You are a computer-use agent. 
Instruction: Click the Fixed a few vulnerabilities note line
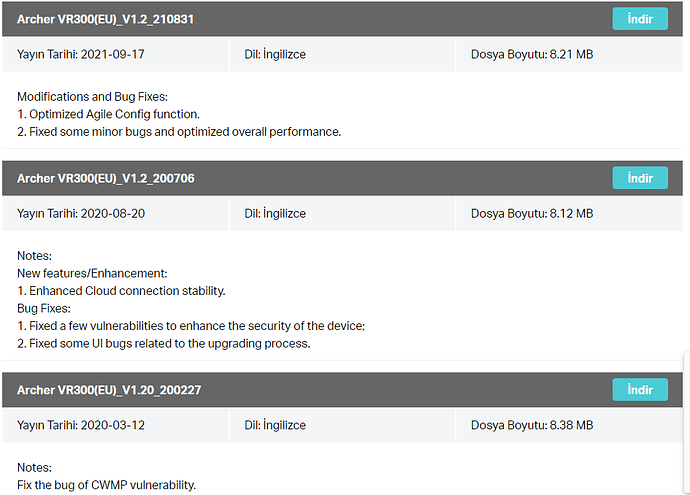coord(191,326)
